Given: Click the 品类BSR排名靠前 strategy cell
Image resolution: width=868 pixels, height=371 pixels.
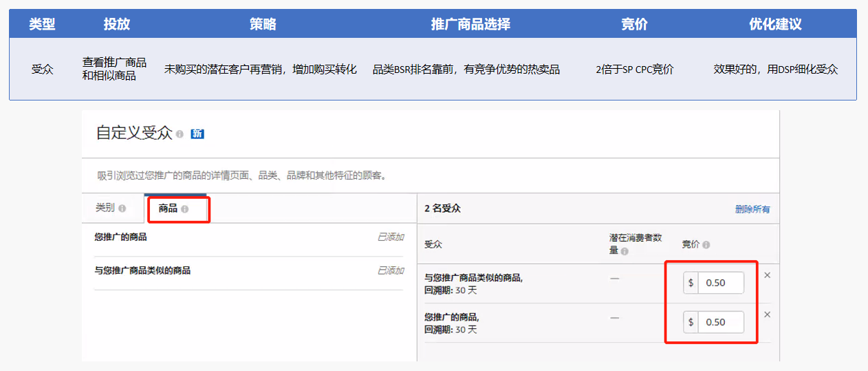Looking at the screenshot, I should coord(466,70).
